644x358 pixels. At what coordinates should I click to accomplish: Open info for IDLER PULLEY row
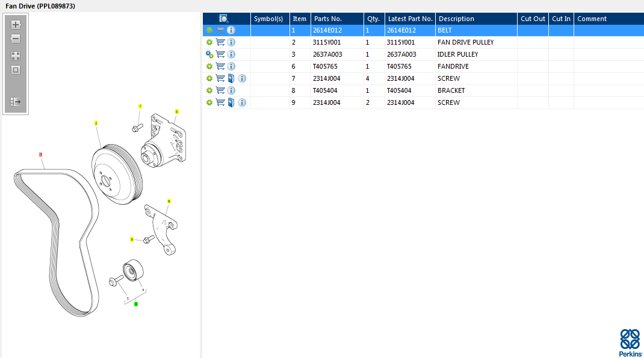231,54
